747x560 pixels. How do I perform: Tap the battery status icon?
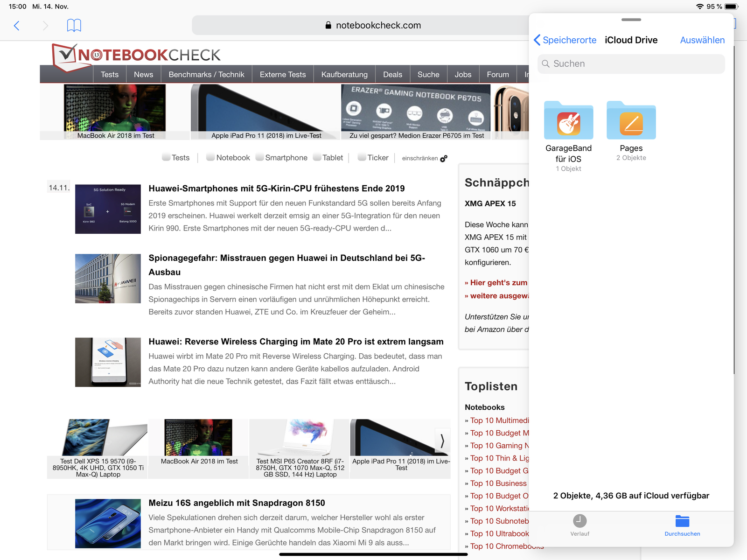(731, 7)
